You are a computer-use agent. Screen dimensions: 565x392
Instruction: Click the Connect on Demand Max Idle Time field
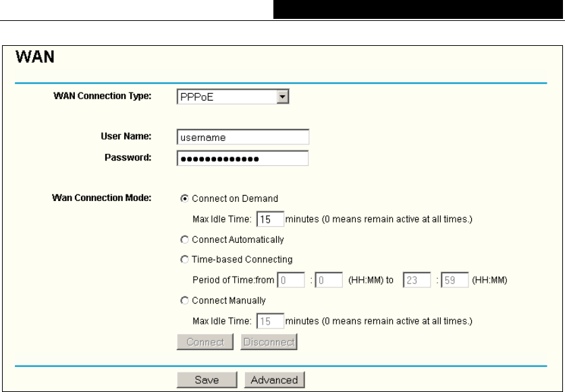tap(270, 219)
